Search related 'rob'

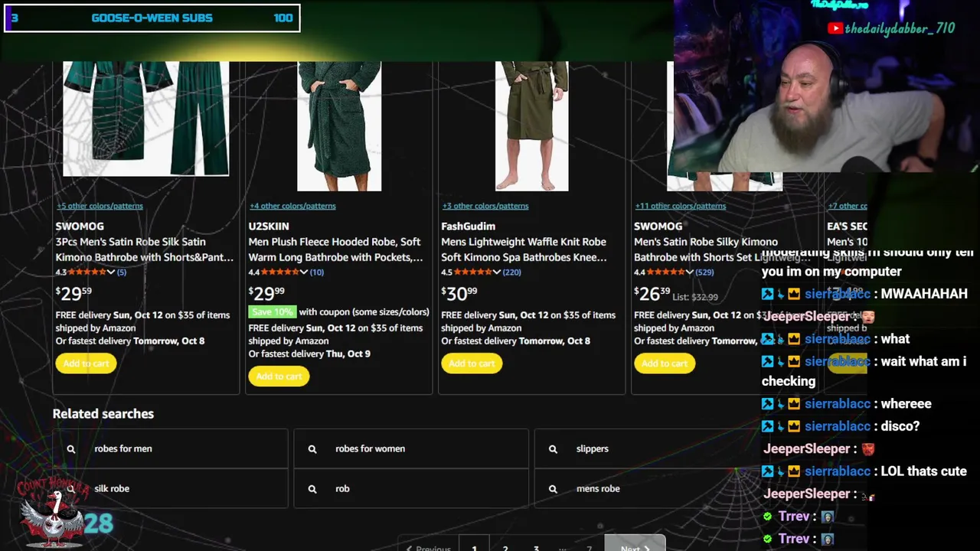[x=411, y=488]
